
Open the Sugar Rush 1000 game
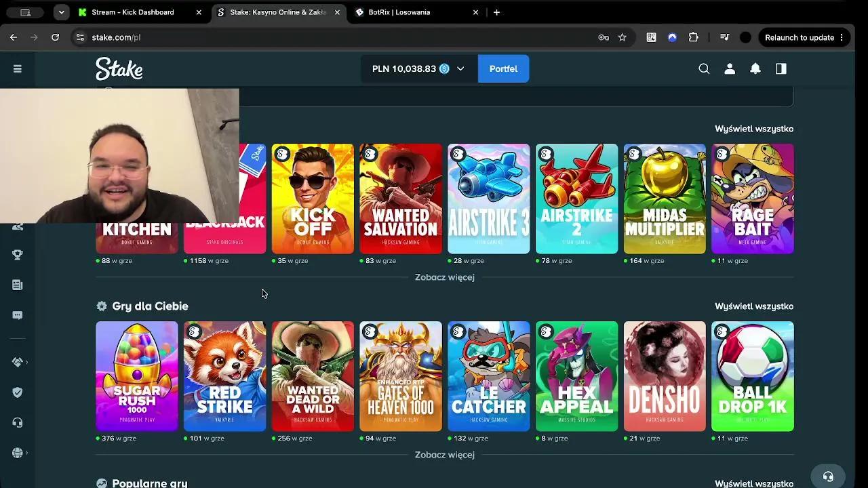coord(137,376)
